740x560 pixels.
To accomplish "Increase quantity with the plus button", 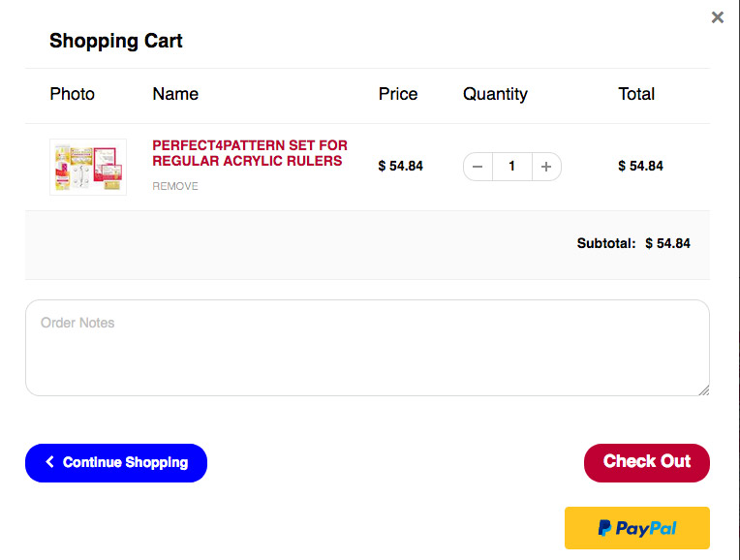I will [546, 167].
